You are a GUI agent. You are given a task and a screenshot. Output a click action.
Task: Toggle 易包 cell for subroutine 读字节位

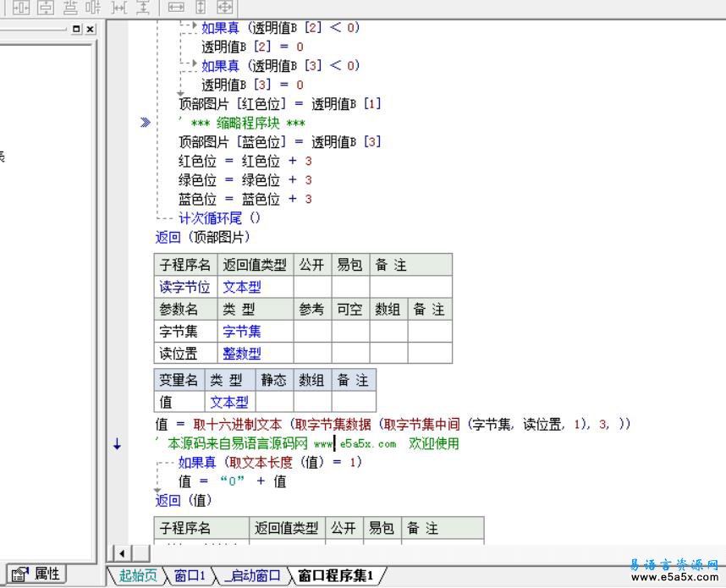click(350, 287)
